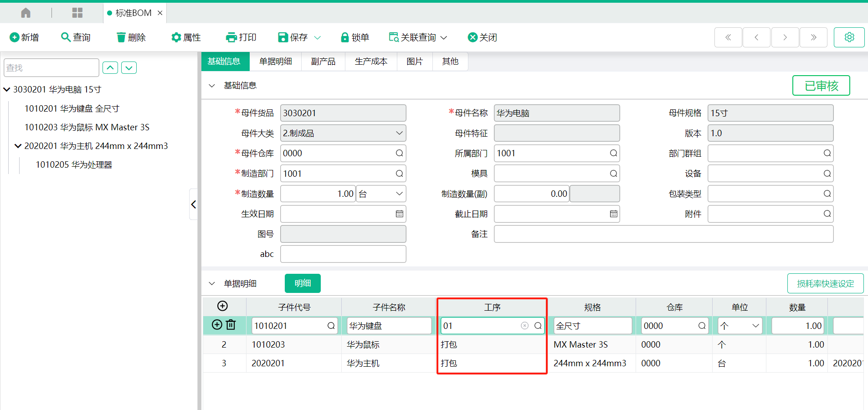
Task: Click the 打印 print button
Action: click(x=241, y=37)
